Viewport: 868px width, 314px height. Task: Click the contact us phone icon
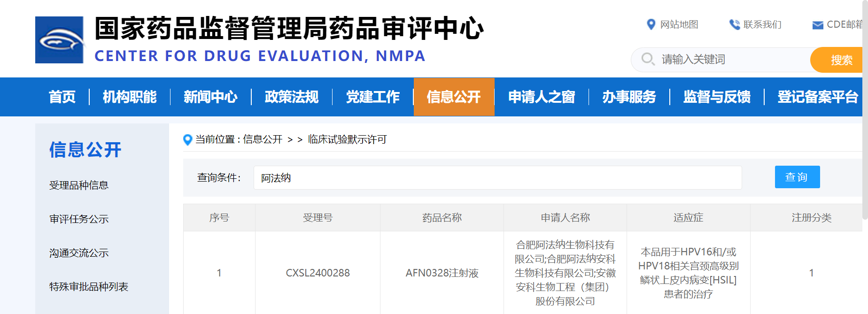pos(734,24)
